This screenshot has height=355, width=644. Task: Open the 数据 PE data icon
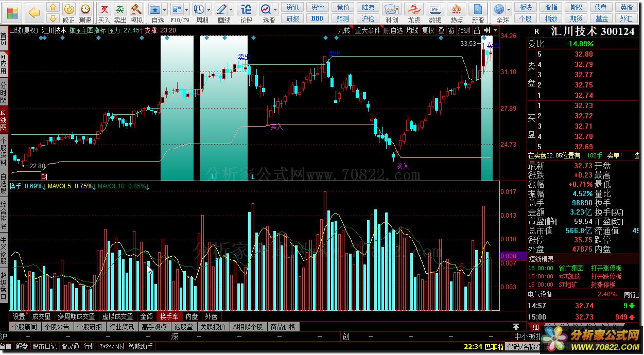tap(435, 13)
